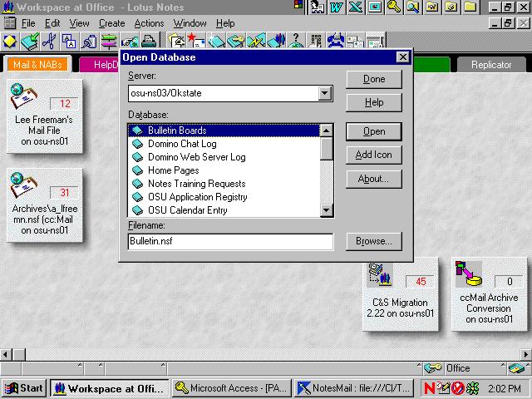Click the Excel shortcut icon in title bar
Viewport: 532px width, 399px height.
356,7
